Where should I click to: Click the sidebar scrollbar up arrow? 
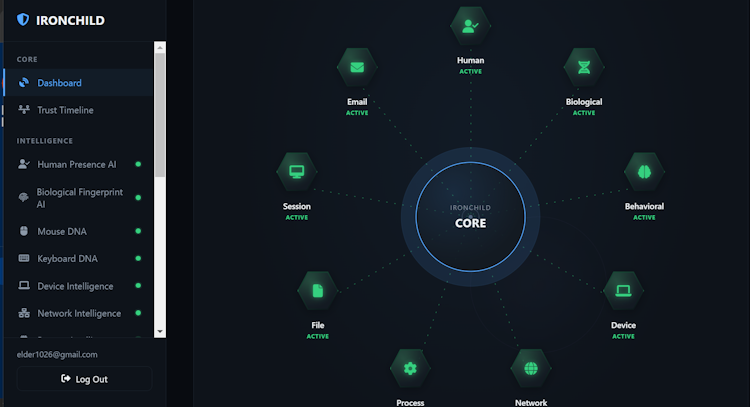[160, 47]
